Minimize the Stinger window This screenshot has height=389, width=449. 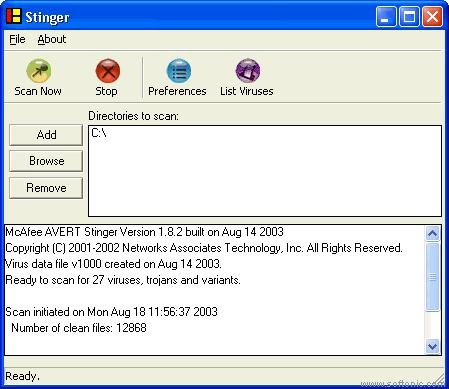point(386,16)
